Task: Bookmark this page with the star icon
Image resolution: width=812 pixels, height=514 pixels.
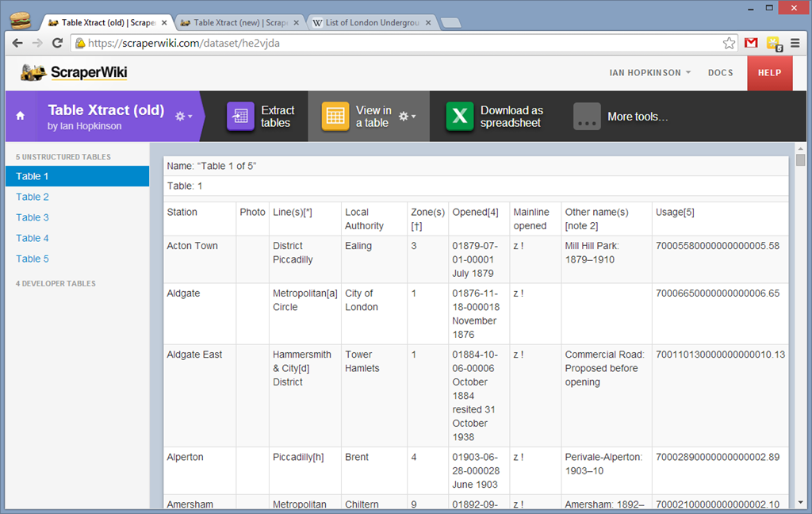Action: (730, 43)
